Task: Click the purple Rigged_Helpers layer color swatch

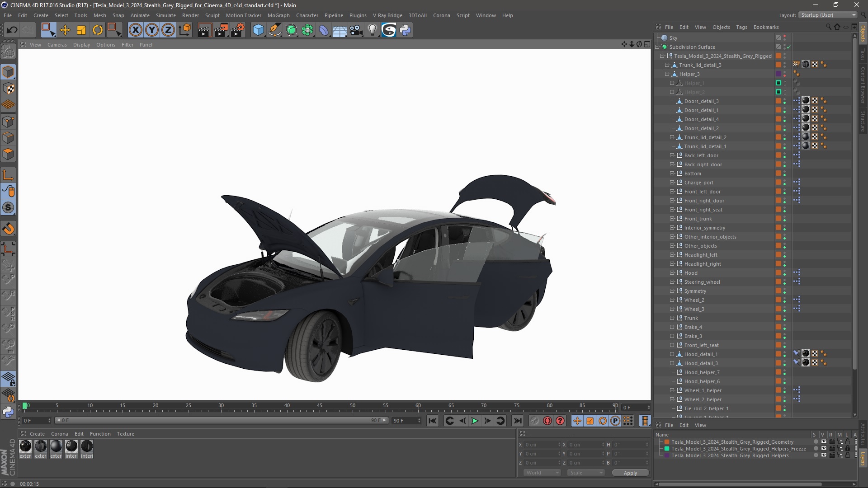Action: [667, 455]
